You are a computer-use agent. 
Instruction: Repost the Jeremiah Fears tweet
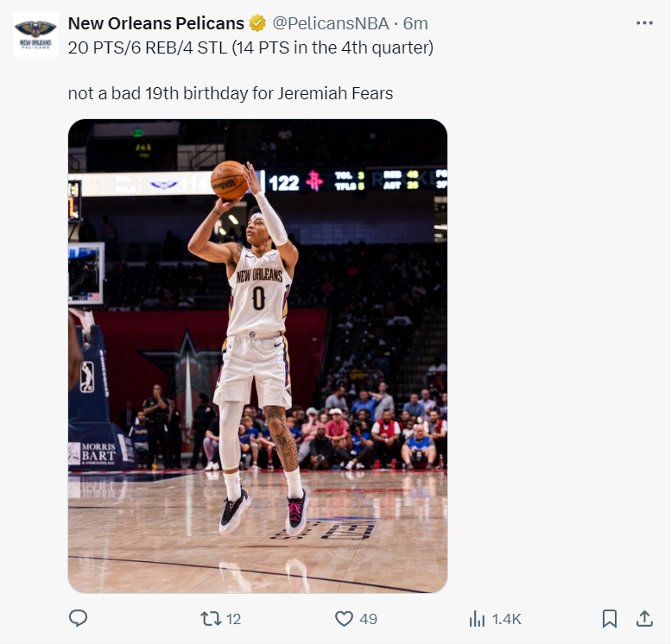tap(210, 618)
